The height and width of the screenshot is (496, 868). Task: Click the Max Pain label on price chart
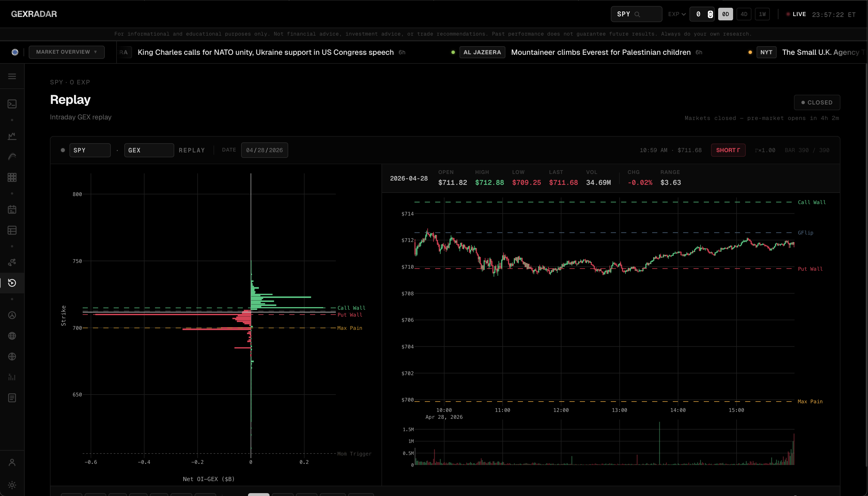coord(810,402)
